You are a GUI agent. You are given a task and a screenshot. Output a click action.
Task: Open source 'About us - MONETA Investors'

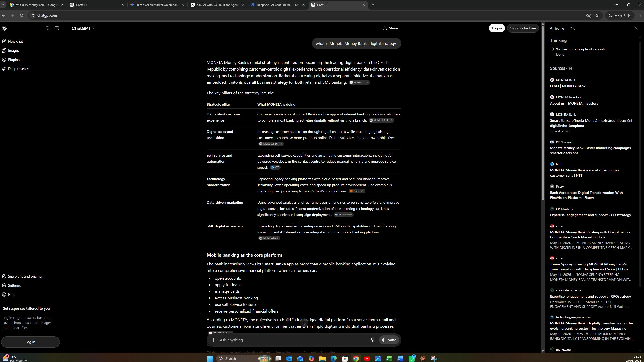(574, 103)
